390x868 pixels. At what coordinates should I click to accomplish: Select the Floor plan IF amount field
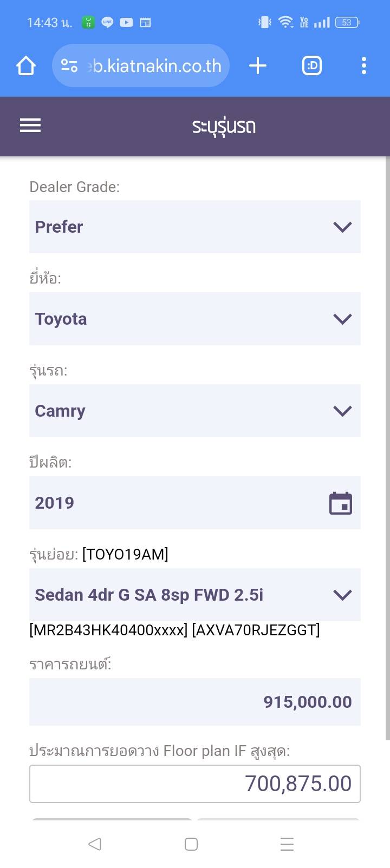click(195, 784)
